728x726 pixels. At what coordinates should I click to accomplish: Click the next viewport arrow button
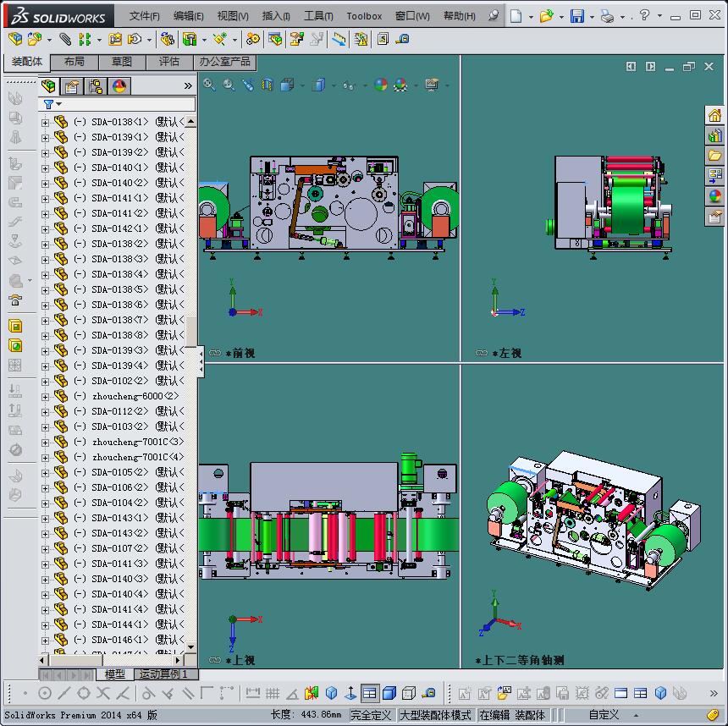[650, 66]
